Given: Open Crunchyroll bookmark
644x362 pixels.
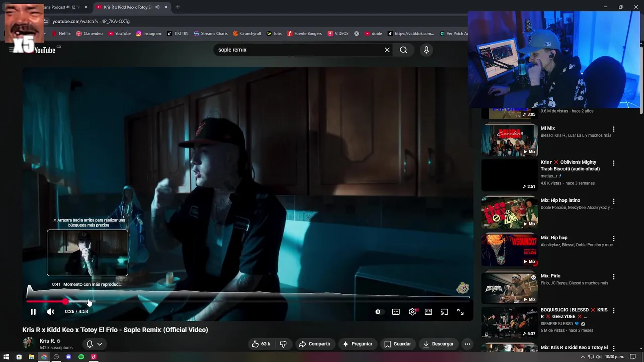Looking at the screenshot, I should [x=247, y=34].
